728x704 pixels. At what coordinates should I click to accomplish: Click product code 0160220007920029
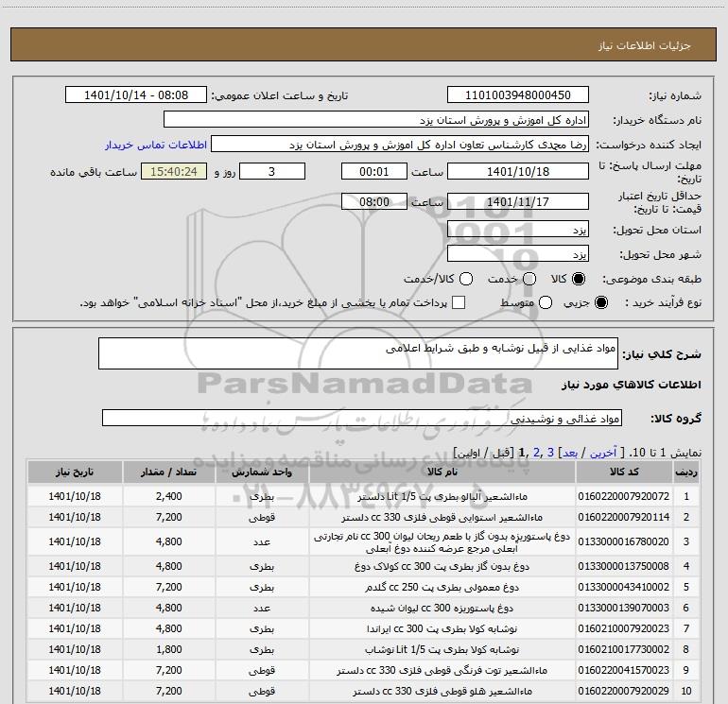pos(624,691)
